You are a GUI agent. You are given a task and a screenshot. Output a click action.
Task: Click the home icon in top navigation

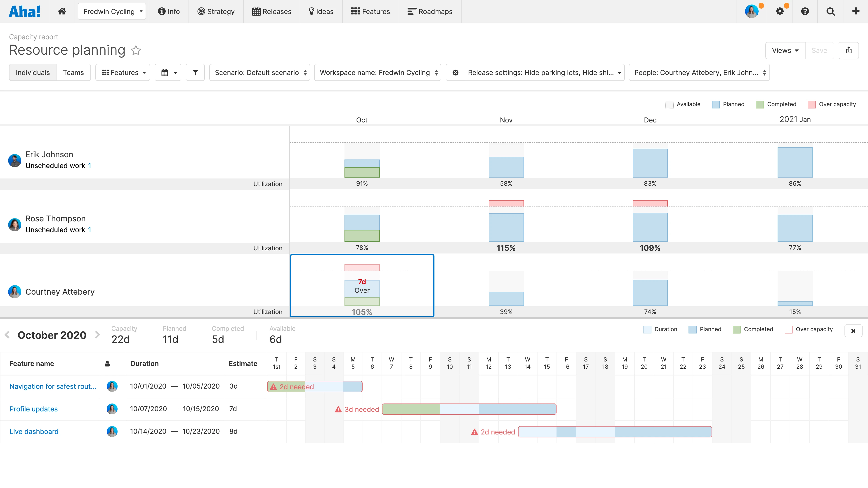(x=62, y=12)
